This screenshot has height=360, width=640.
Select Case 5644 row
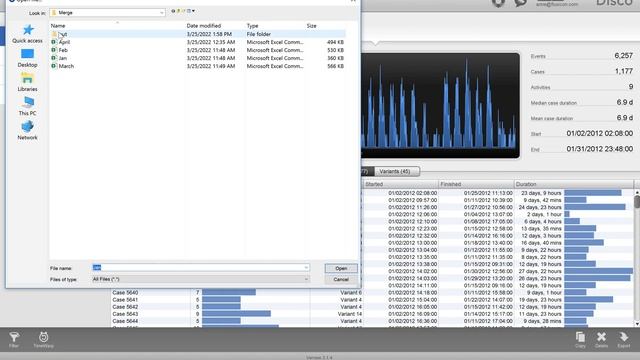point(237,321)
